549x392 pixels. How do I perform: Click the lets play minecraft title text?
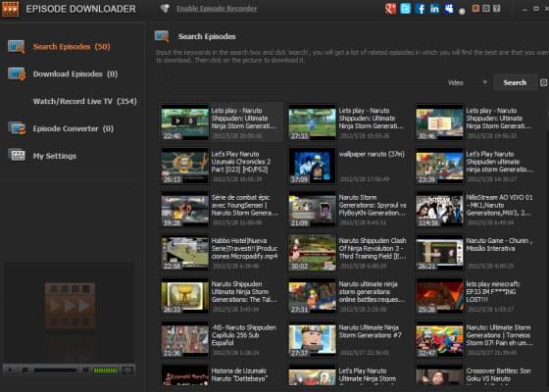pyautogui.click(x=493, y=292)
